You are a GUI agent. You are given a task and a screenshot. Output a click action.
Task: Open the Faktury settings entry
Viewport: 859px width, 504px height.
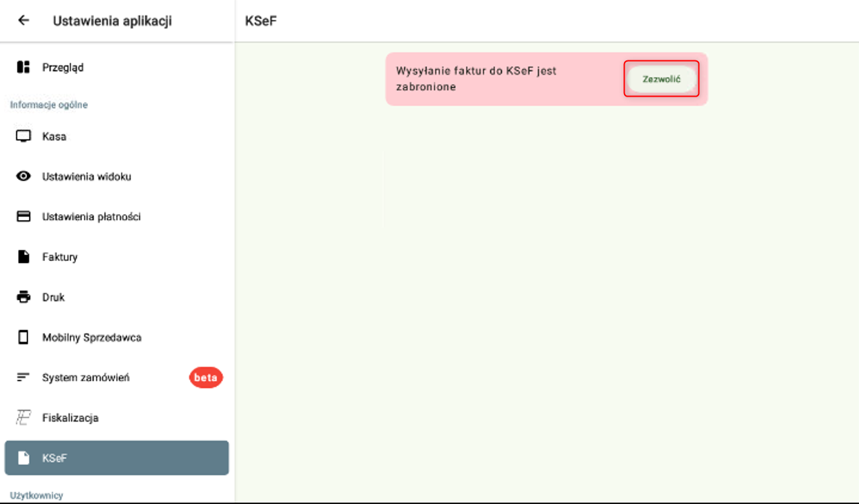60,257
